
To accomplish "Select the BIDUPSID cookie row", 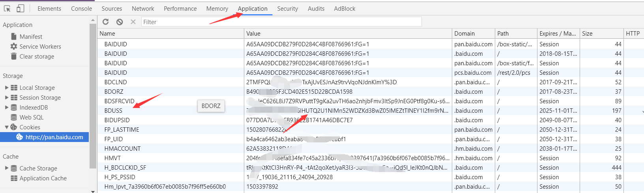I will [371, 120].
